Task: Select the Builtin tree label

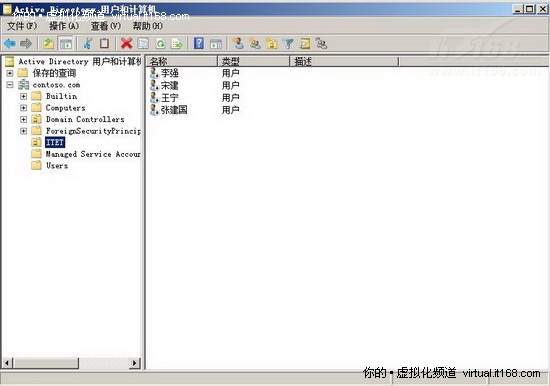Action: pos(61,96)
